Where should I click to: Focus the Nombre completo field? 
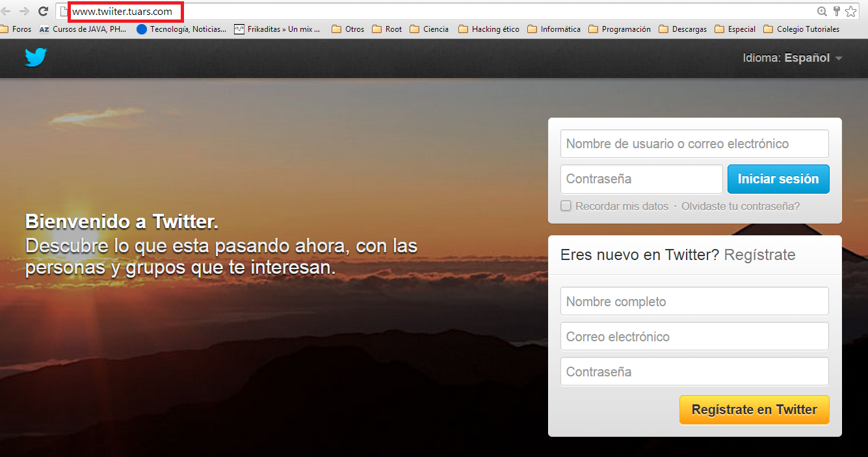694,302
